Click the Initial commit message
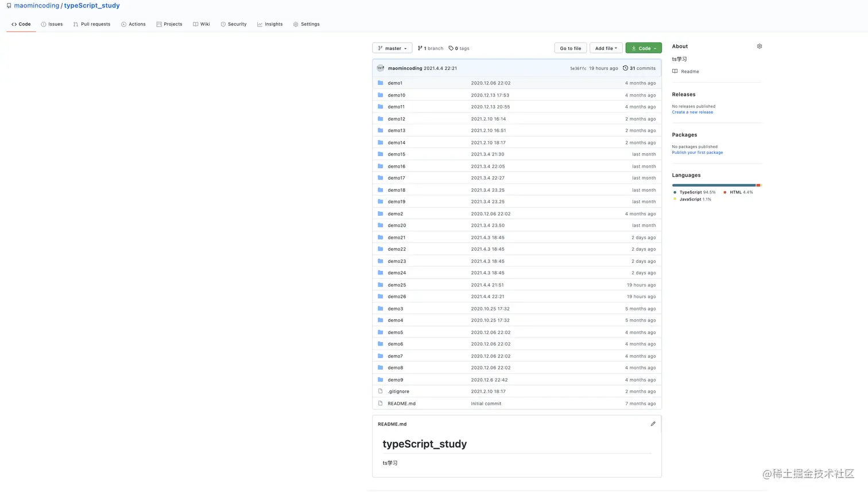Image resolution: width=868 pixels, height=493 pixels. [x=486, y=403]
